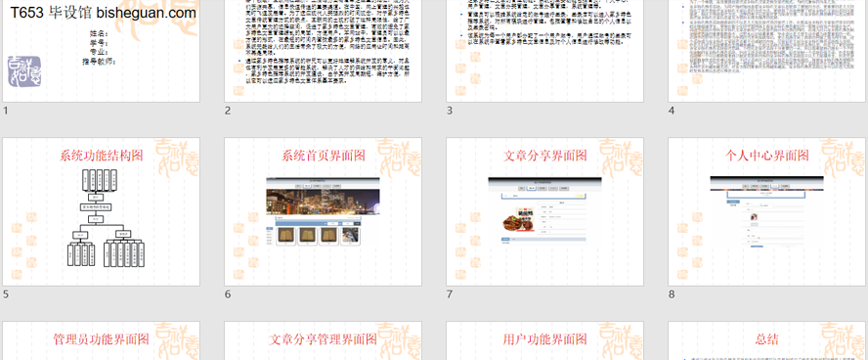Select the 系统功能结构图 slide thumbnail
The width and height of the screenshot is (868, 360).
click(102, 211)
